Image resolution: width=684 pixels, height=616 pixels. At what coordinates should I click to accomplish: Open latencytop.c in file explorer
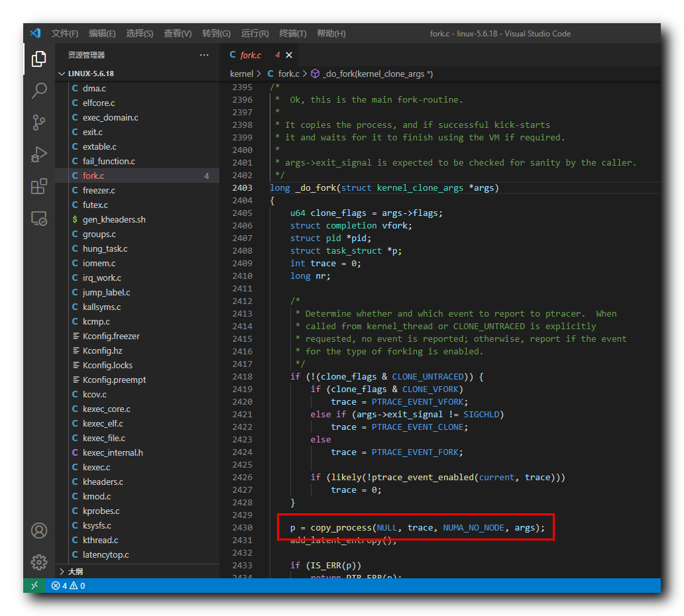137,555
